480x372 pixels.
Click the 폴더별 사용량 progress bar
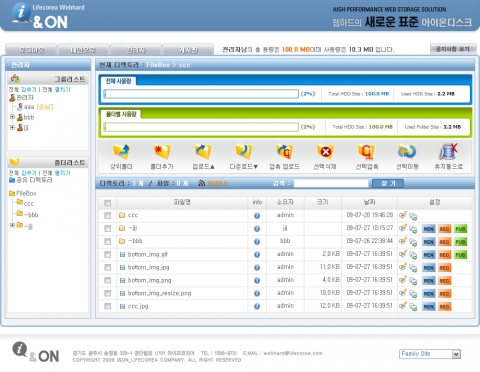click(201, 127)
